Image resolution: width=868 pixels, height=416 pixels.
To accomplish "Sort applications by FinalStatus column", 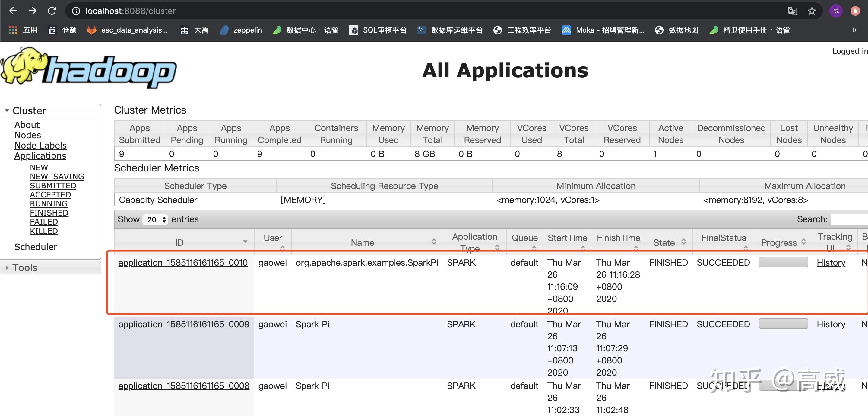I will (724, 242).
